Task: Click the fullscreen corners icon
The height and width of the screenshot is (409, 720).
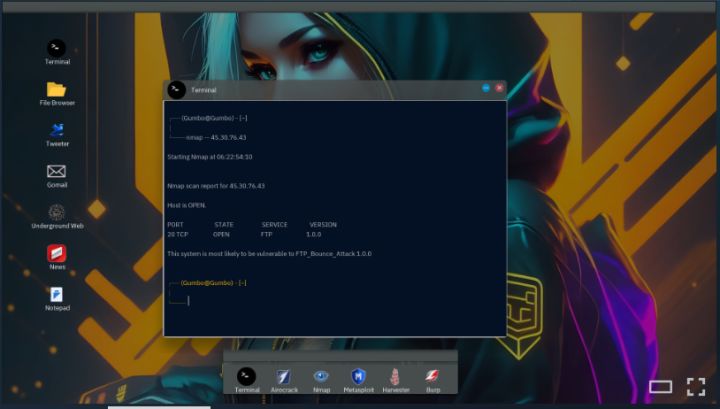Action: [696, 387]
